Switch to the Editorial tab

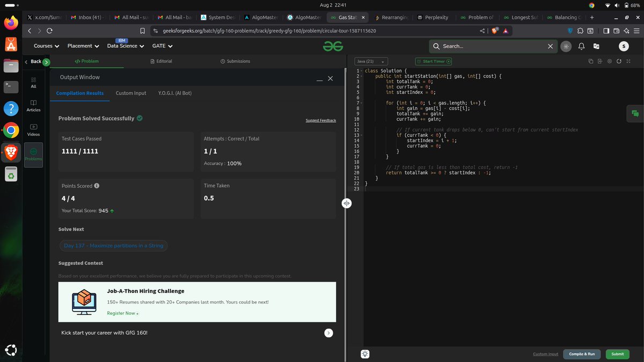pyautogui.click(x=160, y=61)
